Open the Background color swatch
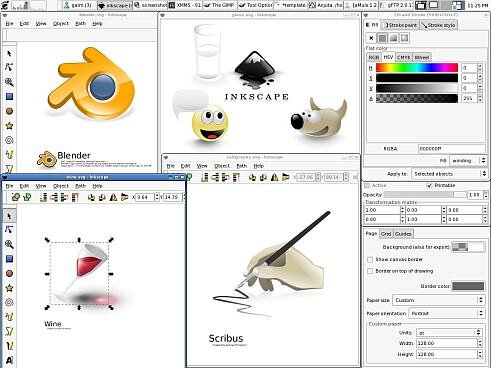This screenshot has height=368, width=491. tap(468, 247)
